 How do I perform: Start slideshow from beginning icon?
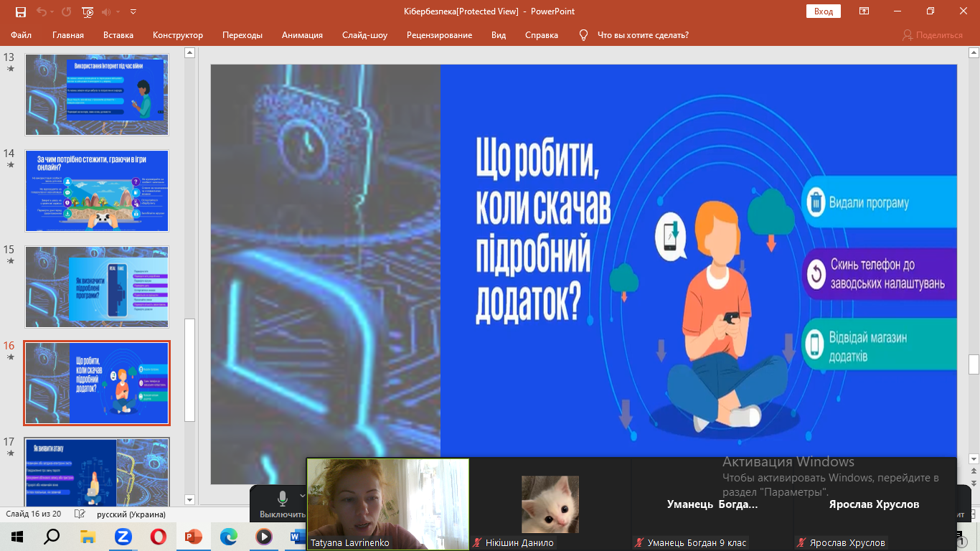coord(88,11)
